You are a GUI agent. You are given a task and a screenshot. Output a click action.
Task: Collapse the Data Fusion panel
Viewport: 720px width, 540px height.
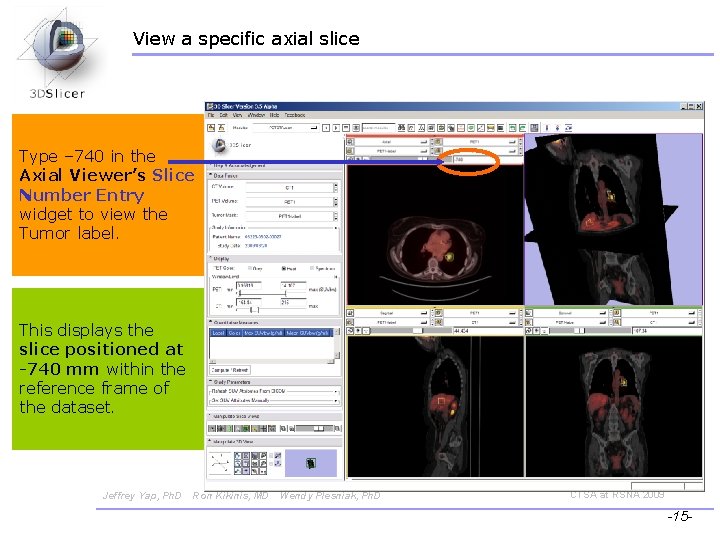pyautogui.click(x=211, y=175)
